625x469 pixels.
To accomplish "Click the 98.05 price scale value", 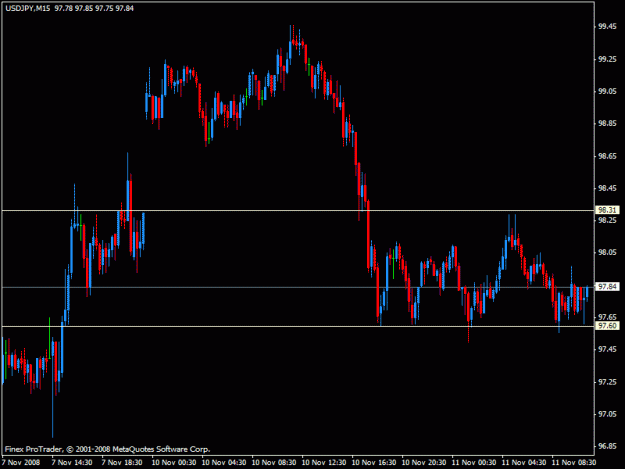I will point(607,252).
